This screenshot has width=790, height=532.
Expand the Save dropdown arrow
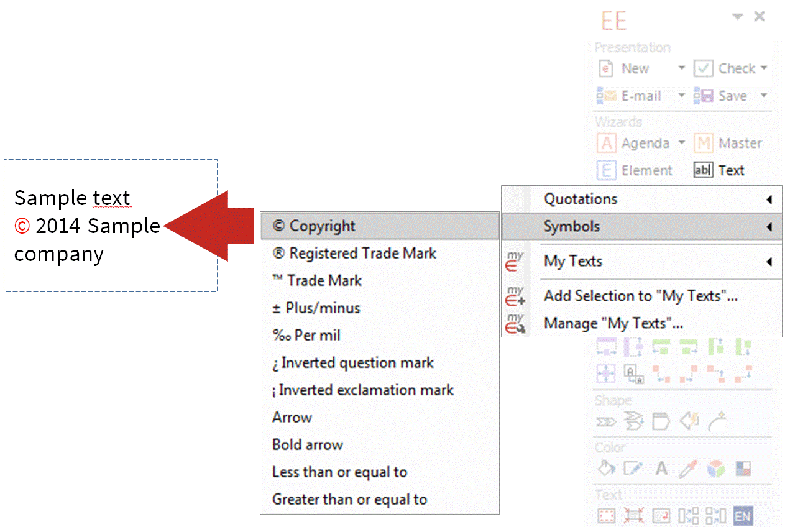pyautogui.click(x=764, y=96)
